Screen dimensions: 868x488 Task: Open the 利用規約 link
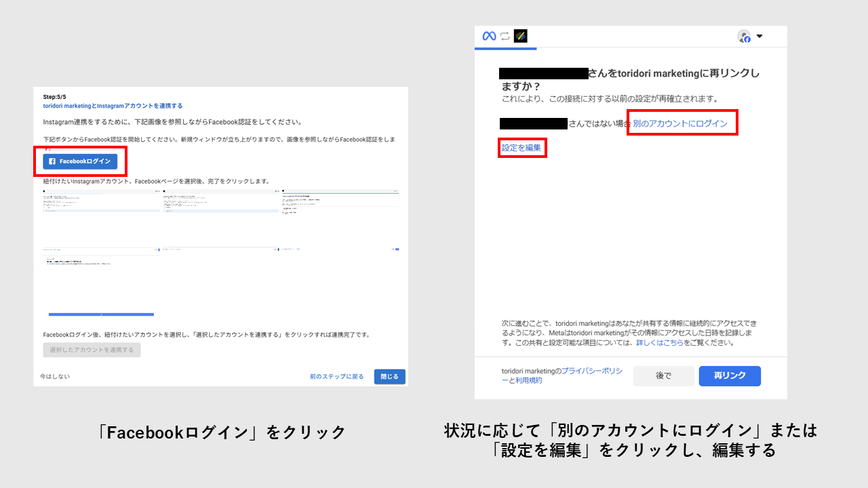click(x=529, y=380)
